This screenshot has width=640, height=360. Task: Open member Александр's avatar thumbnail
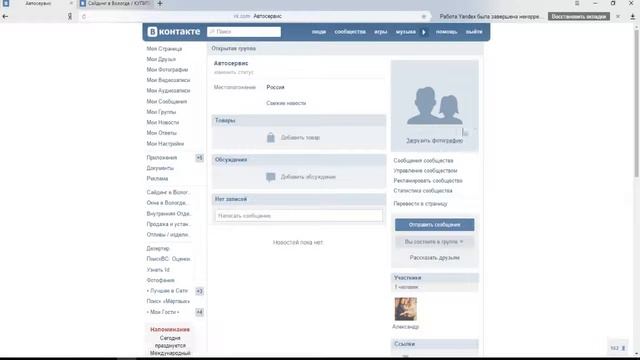pos(405,309)
